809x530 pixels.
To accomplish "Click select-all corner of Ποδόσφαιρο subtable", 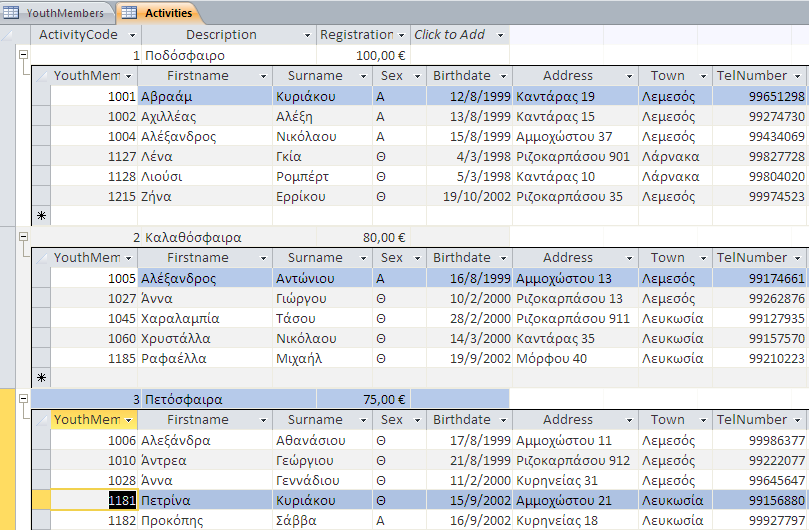I will tap(41, 76).
